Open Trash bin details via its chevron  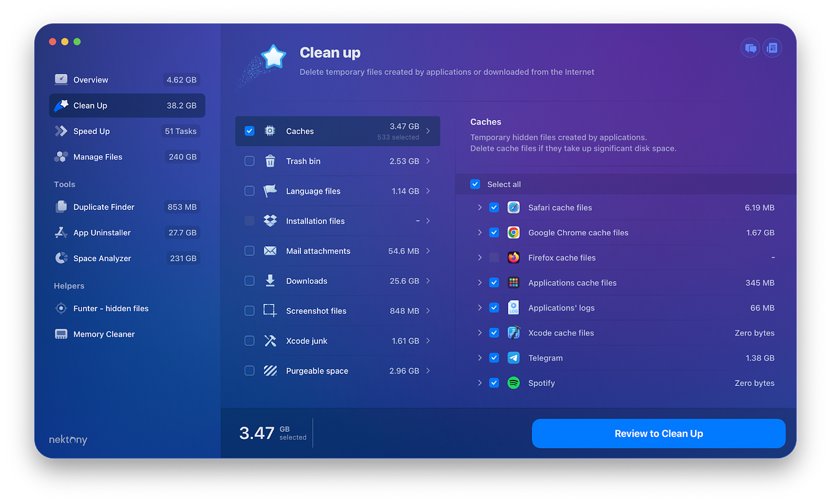pyautogui.click(x=429, y=161)
